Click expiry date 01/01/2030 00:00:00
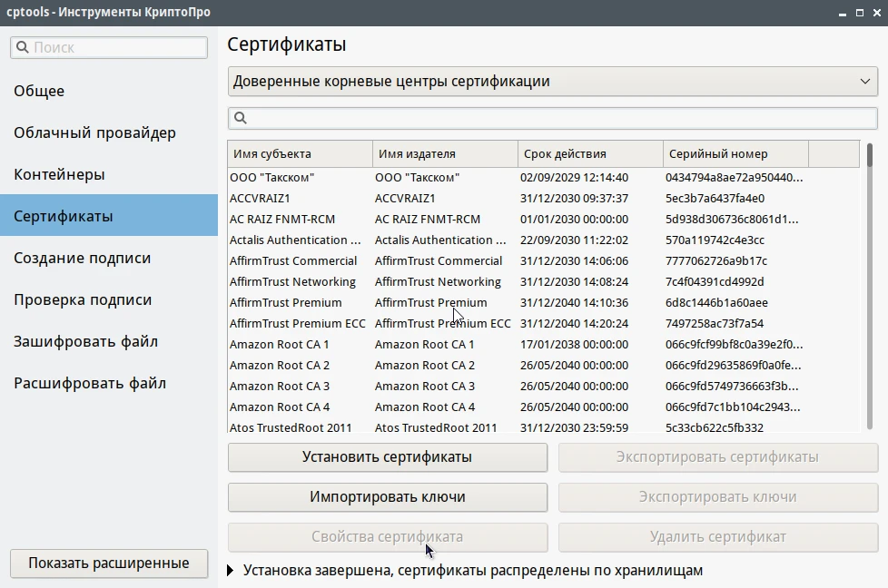The width and height of the screenshot is (888, 588). point(574,220)
